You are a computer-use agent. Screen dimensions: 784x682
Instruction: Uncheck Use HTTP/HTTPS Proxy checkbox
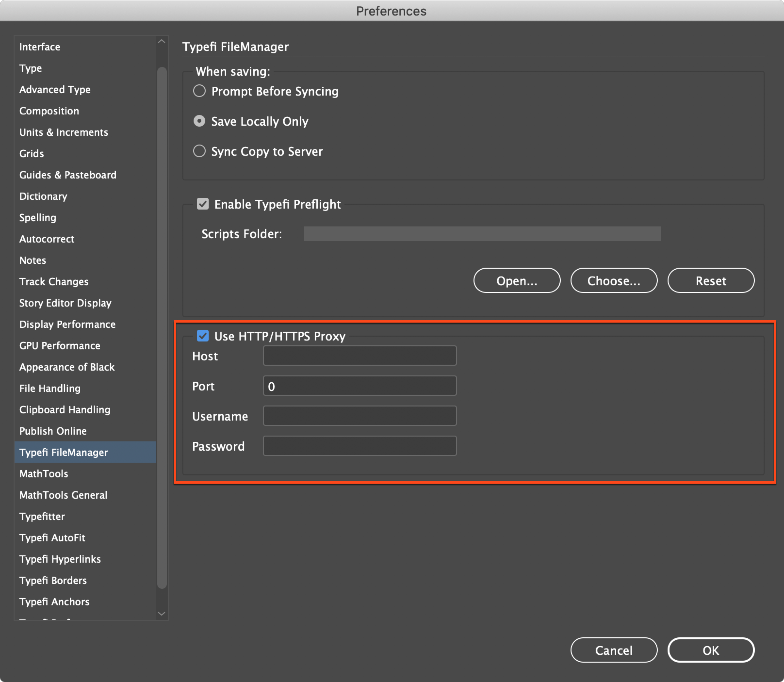pyautogui.click(x=203, y=336)
